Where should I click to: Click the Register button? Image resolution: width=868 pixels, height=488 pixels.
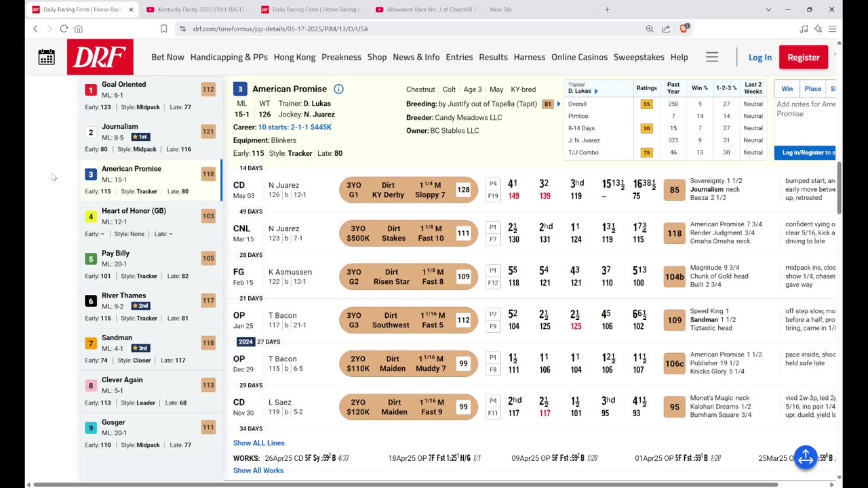(x=804, y=57)
